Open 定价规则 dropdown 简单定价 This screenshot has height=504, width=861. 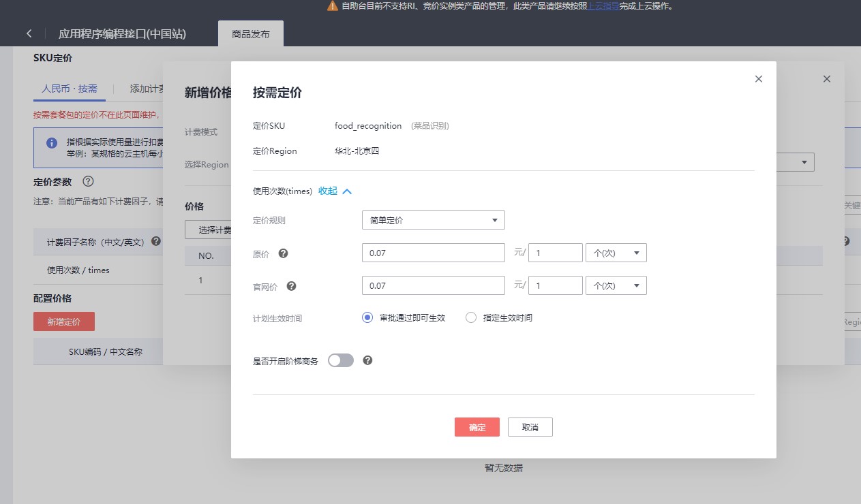point(434,220)
